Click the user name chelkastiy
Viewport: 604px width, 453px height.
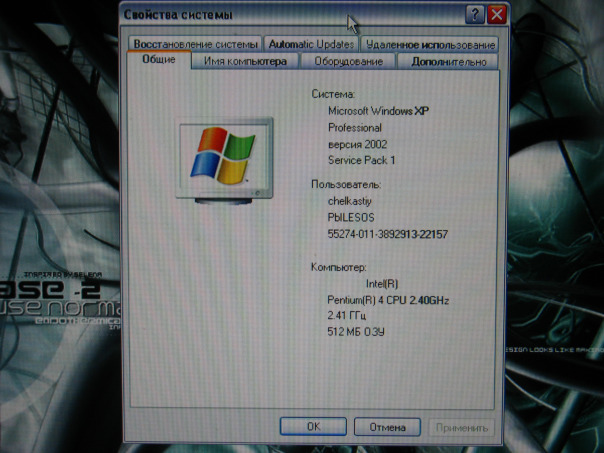coord(350,201)
